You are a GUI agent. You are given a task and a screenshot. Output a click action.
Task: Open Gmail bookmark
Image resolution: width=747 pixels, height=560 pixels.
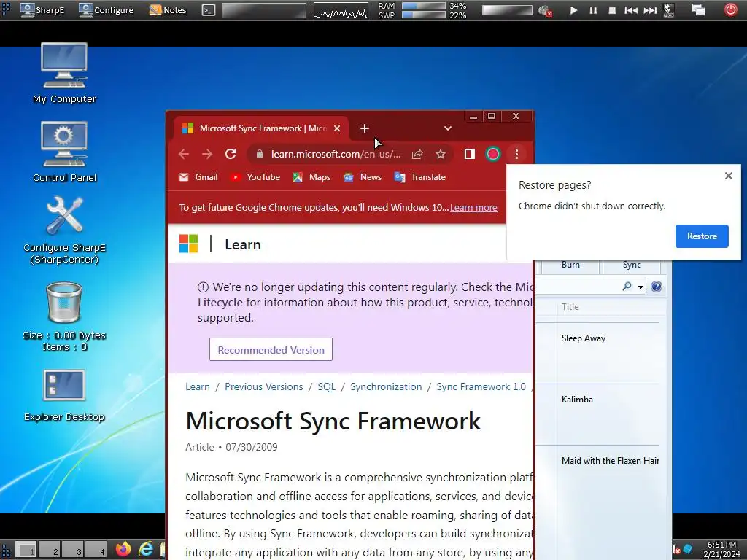198,177
